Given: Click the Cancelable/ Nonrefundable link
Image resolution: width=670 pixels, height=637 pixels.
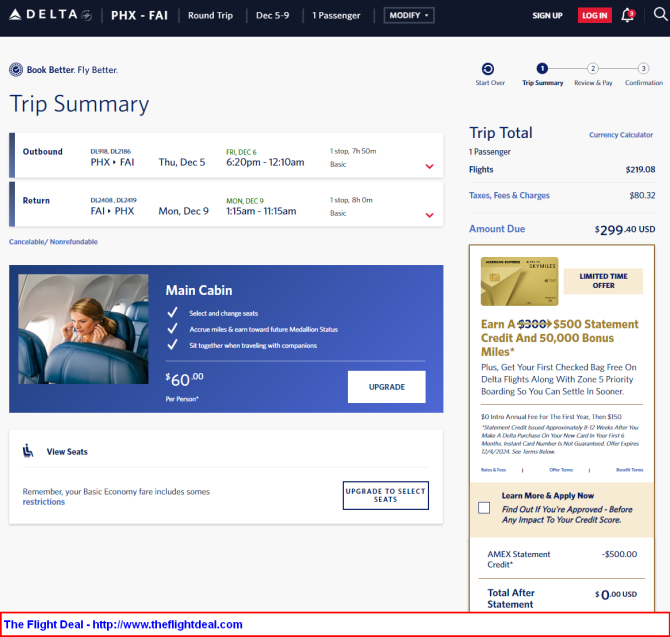Looking at the screenshot, I should [x=53, y=242].
